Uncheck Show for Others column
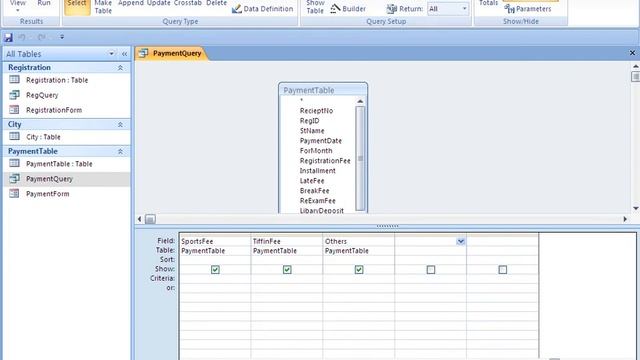The height and width of the screenshot is (360, 640). pos(359,269)
